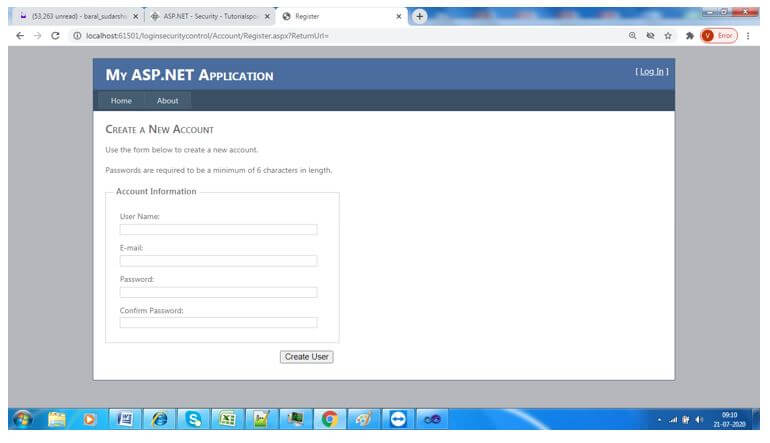Close the ASP.NET Security Tutorialspoint tab
The height and width of the screenshot is (443, 770).
267,16
